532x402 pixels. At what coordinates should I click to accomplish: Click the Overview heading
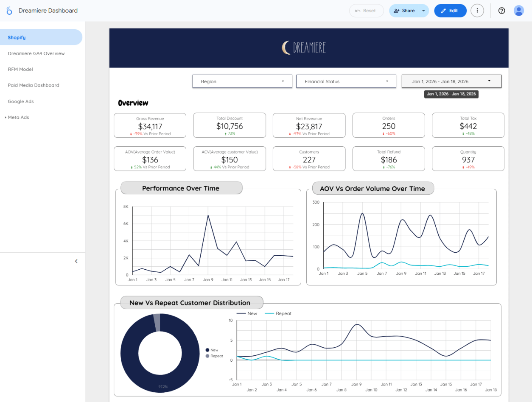[x=133, y=103]
